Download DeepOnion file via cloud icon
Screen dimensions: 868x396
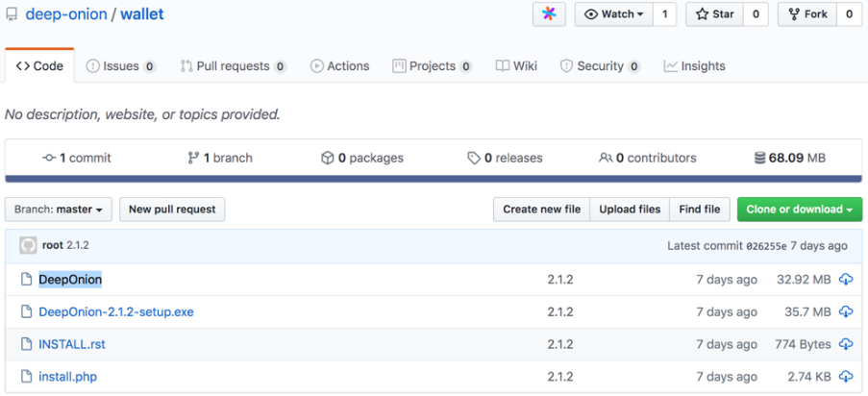pyautogui.click(x=846, y=280)
